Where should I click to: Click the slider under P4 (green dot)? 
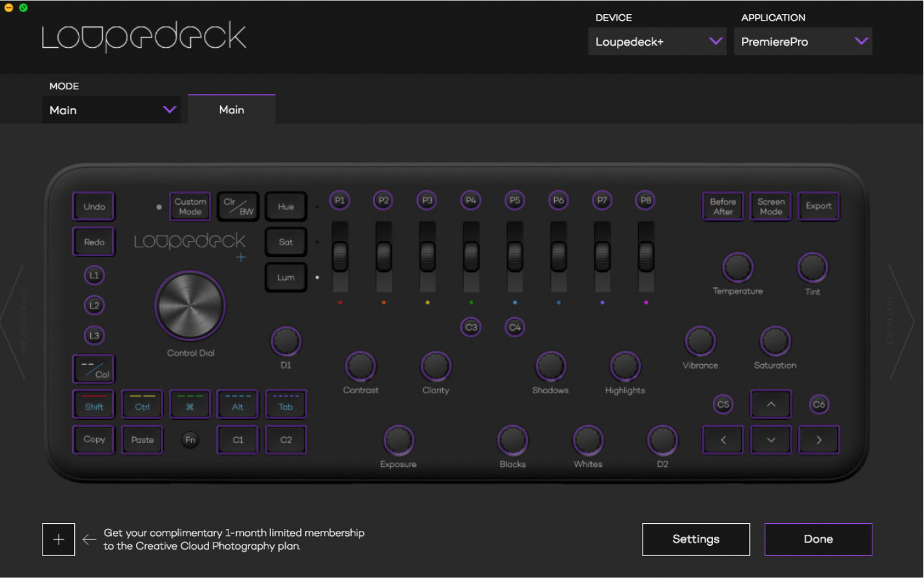(471, 256)
